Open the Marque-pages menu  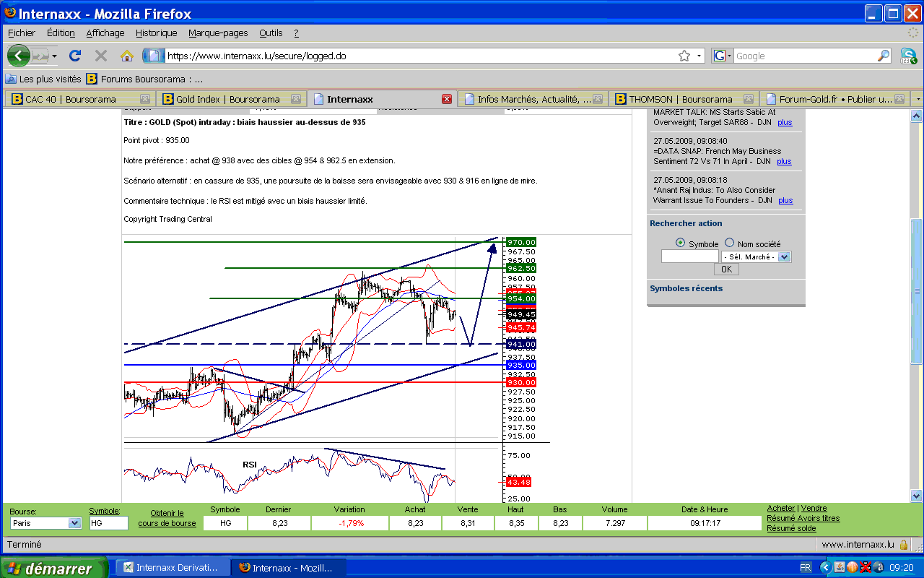[x=218, y=33]
